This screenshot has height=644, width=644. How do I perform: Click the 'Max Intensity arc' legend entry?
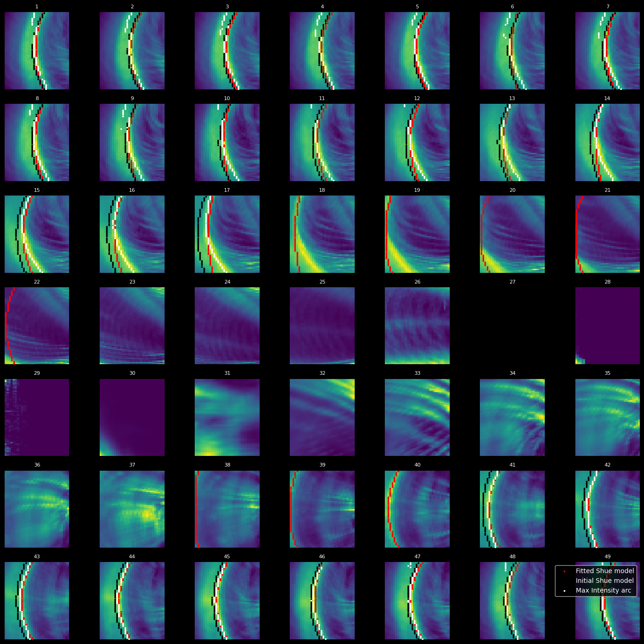[x=603, y=590]
